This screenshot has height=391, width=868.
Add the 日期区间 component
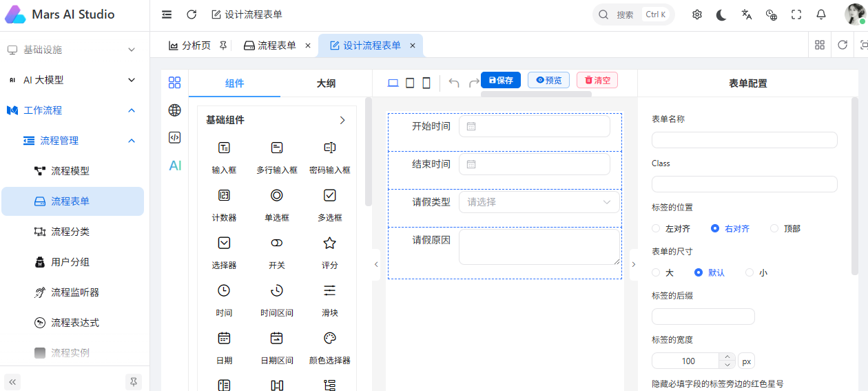point(277,348)
